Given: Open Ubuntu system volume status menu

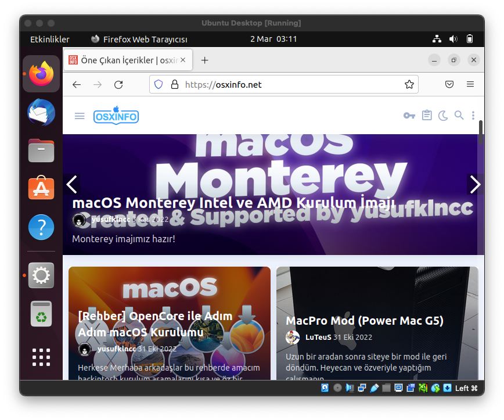Looking at the screenshot, I should (453, 40).
